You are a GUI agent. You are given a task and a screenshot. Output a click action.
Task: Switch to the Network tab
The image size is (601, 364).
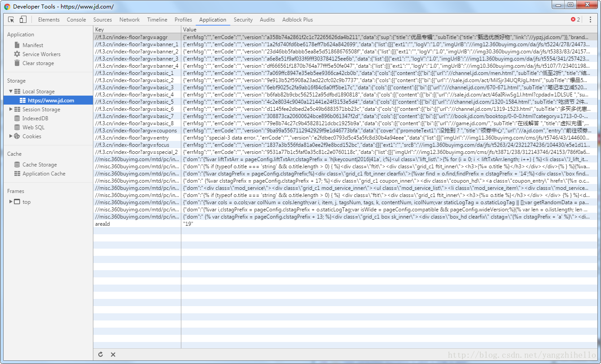click(x=130, y=20)
